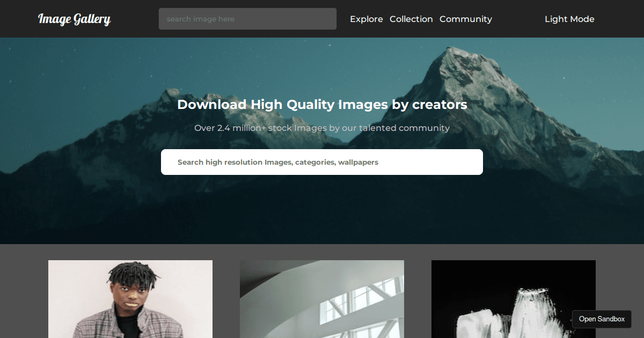
Task: Click the "2.4 million+ stock Images" tagline
Action: [322, 128]
